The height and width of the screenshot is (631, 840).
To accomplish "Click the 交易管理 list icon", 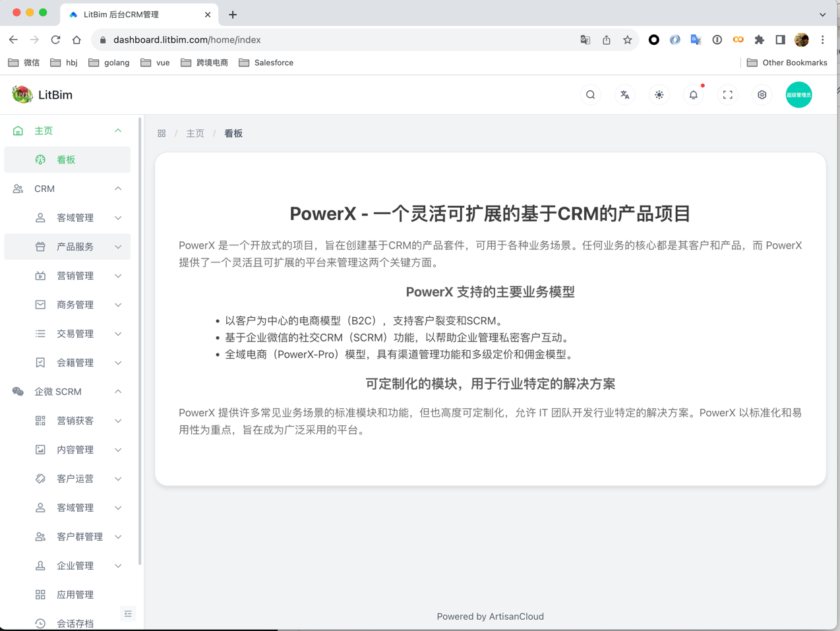I will tap(40, 334).
